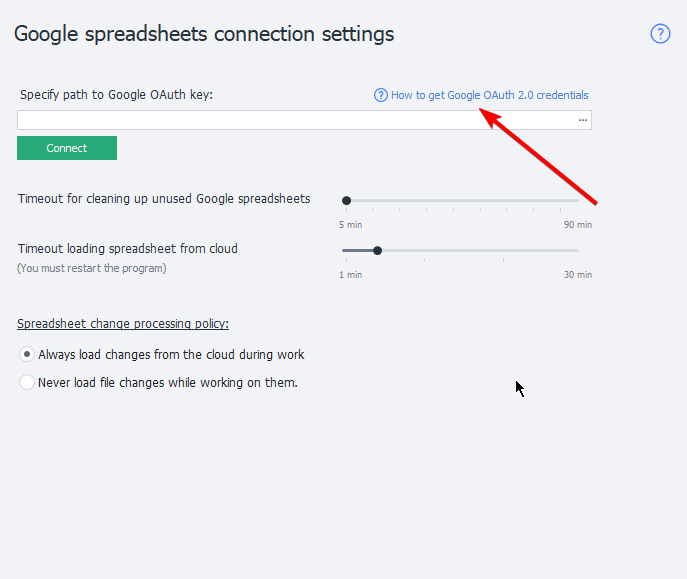
Task: Click the cloud loading timeout slider handle
Action: pyautogui.click(x=377, y=251)
